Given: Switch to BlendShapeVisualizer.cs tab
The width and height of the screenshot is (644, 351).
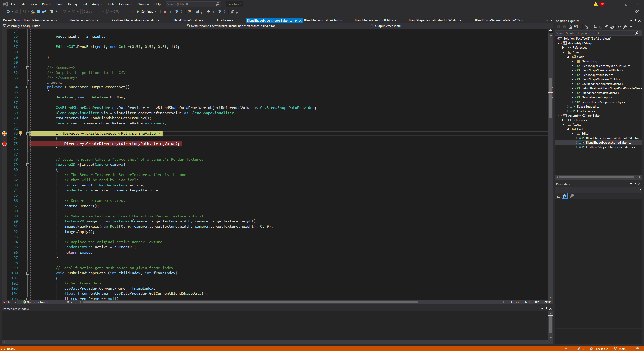Looking at the screenshot, I should click(x=189, y=20).
